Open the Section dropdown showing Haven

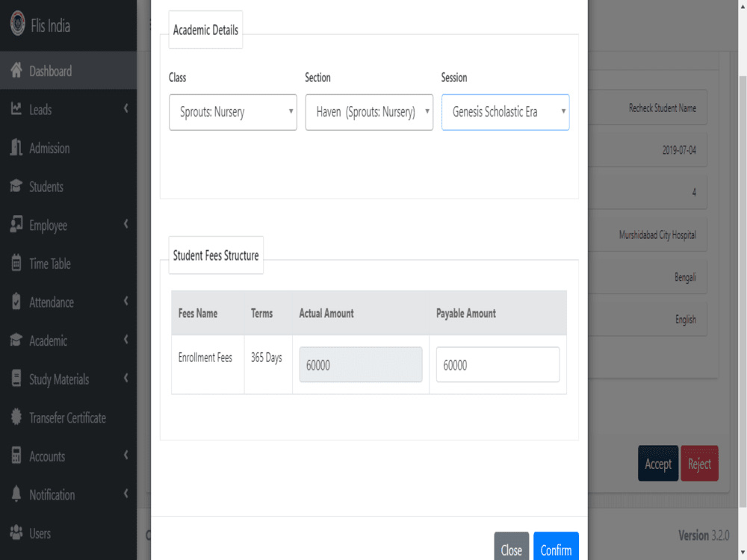pyautogui.click(x=368, y=112)
